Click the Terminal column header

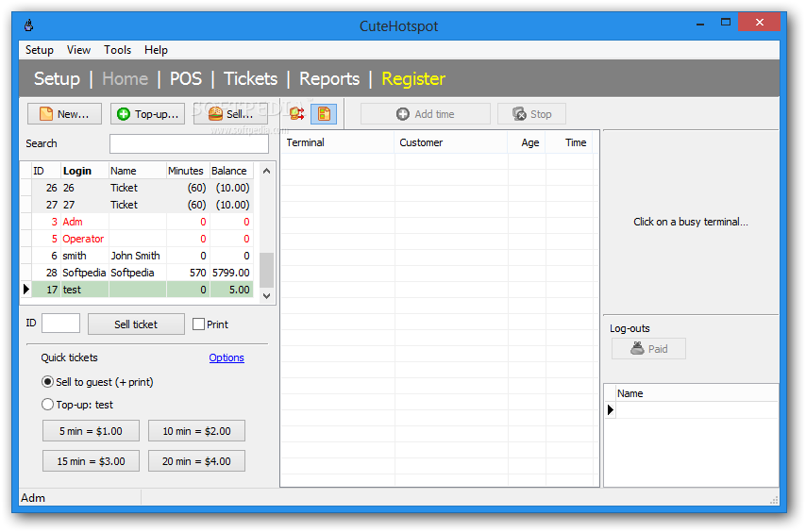tap(338, 142)
